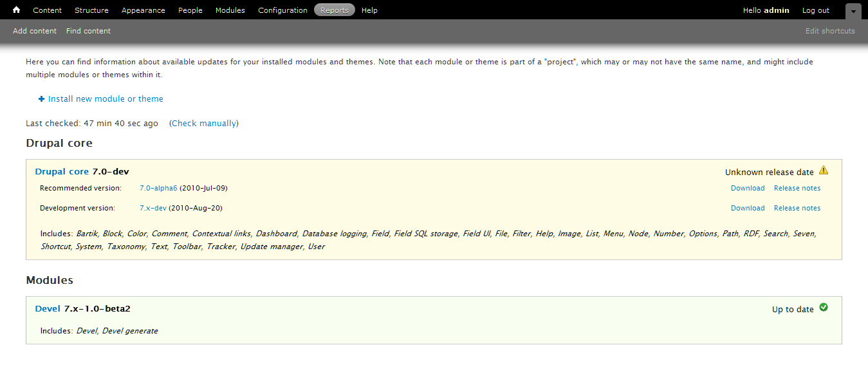Click the 'Development version:' label
Viewport: 868px width, 374px height.
[x=77, y=209]
